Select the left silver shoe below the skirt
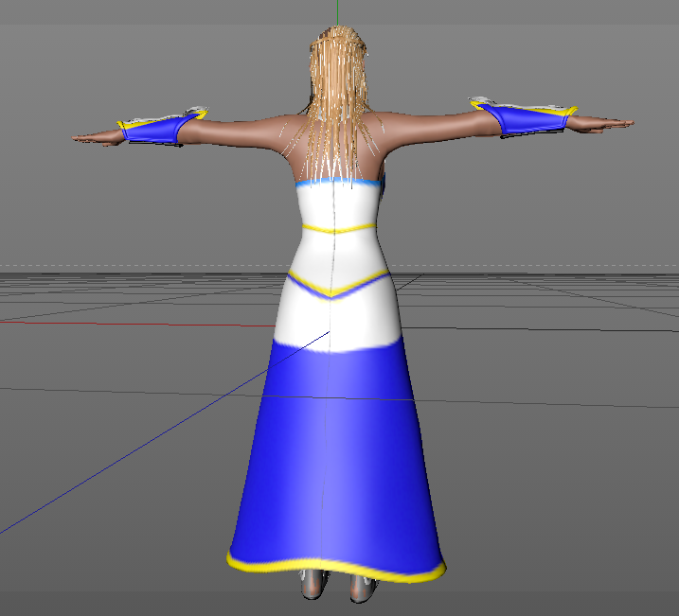679x616 pixels. pyautogui.click(x=314, y=584)
